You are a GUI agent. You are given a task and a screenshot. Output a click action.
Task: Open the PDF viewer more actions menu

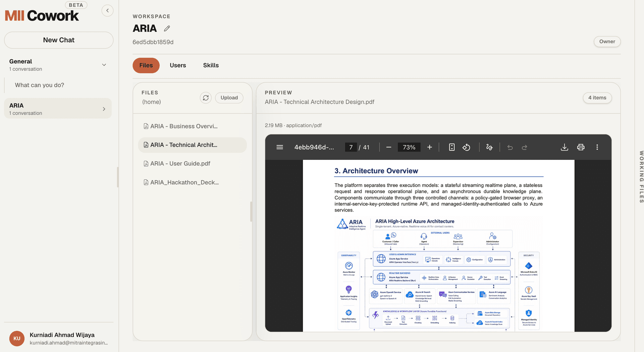[x=597, y=147]
